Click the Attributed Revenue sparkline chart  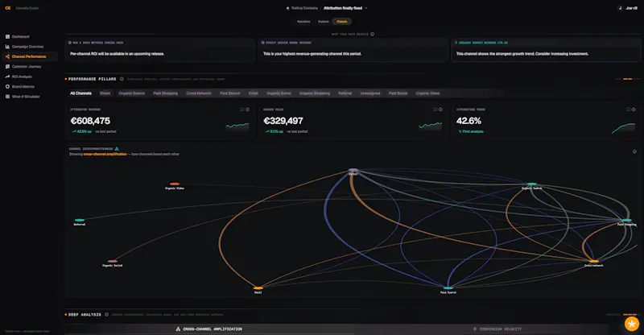click(x=237, y=126)
